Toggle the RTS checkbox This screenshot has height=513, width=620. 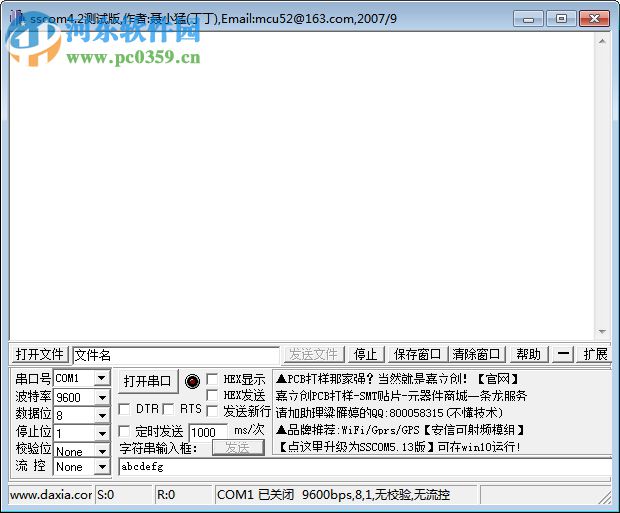pyautogui.click(x=168, y=409)
